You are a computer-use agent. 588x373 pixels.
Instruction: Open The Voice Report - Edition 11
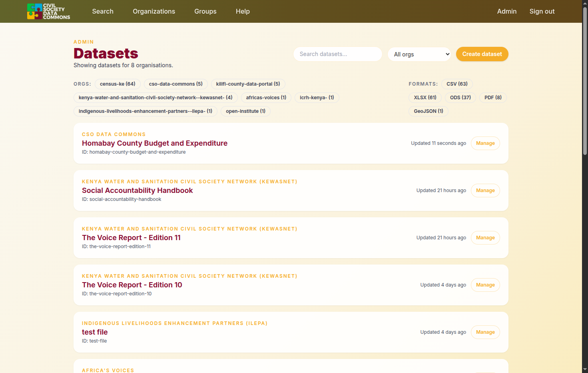coord(131,238)
